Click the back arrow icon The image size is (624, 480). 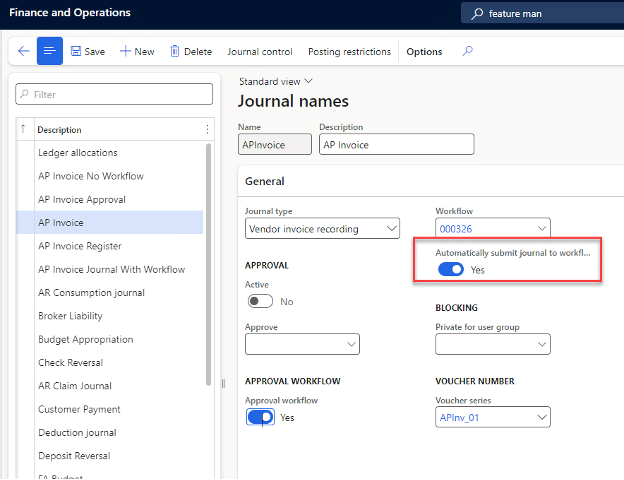coord(24,51)
